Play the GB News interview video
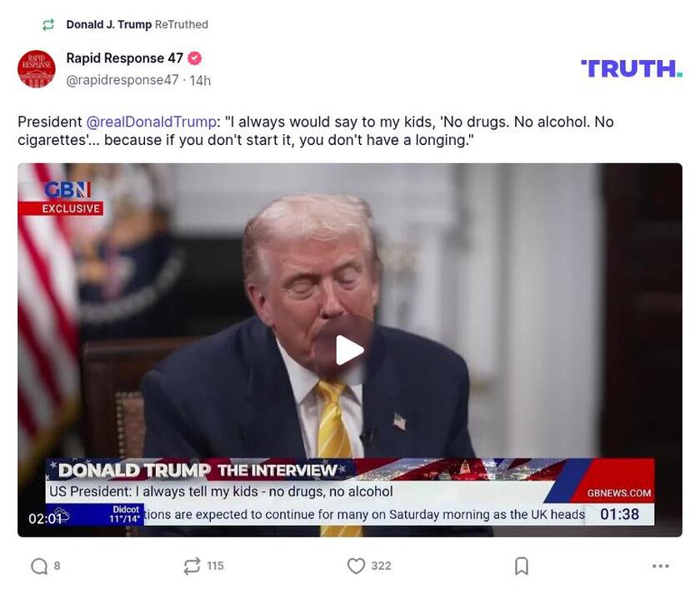The height and width of the screenshot is (599, 700). pos(350,348)
